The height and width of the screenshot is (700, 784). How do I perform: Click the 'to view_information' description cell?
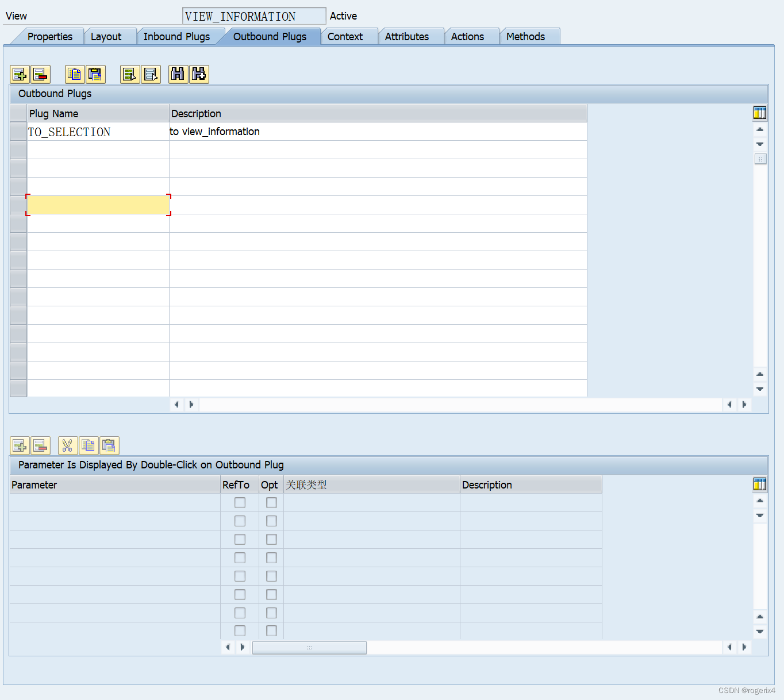[x=378, y=132]
